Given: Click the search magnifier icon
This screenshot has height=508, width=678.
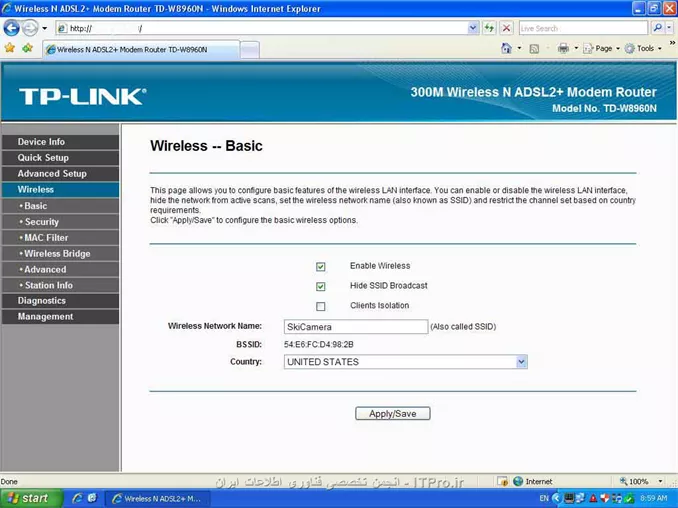Looking at the screenshot, I should click(x=657, y=28).
